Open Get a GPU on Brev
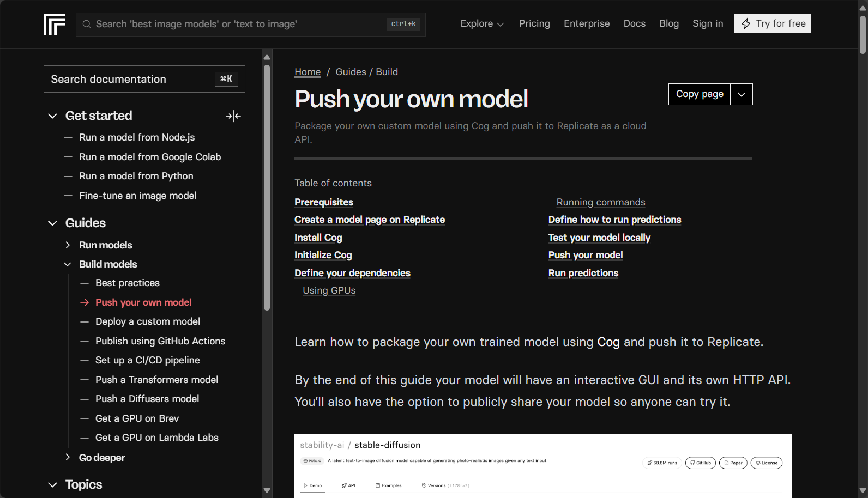This screenshot has height=498, width=868. [137, 418]
